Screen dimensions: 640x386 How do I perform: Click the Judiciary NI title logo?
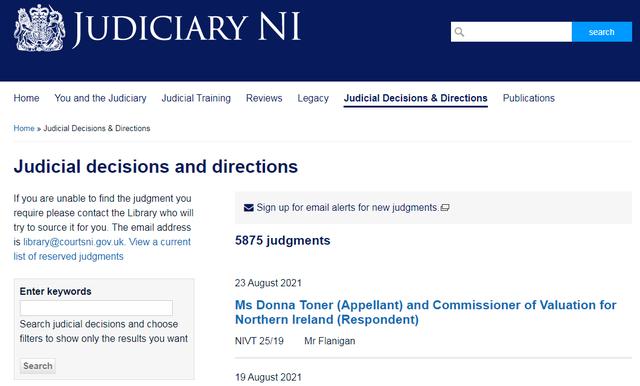click(187, 28)
